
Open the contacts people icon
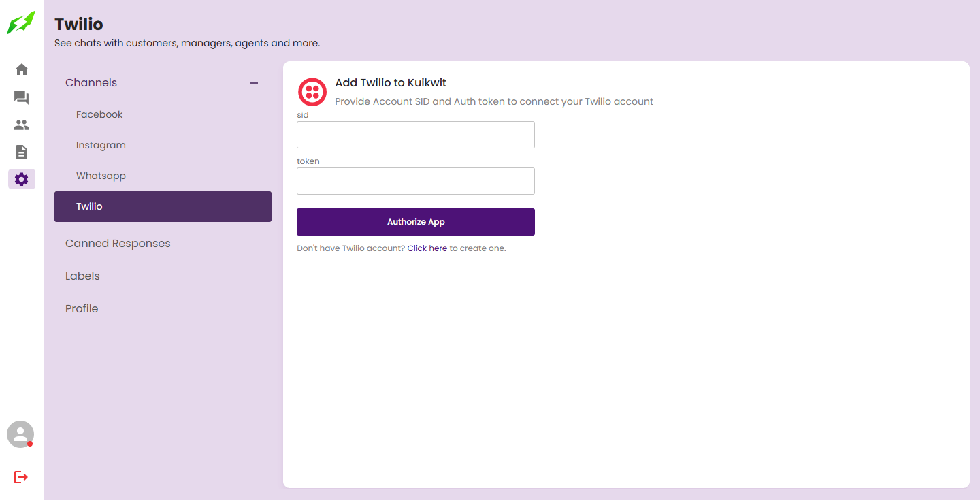[x=22, y=125]
